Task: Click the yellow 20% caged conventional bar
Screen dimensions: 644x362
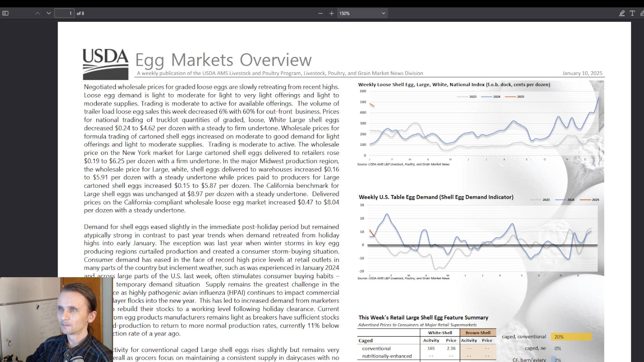Action: point(571,337)
